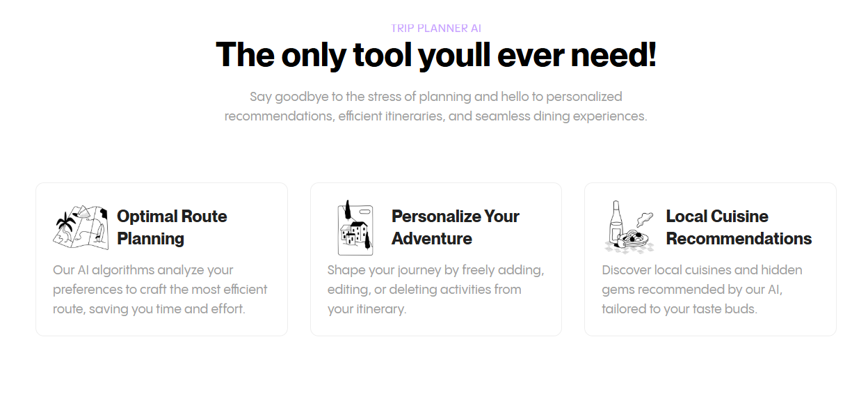This screenshot has width=868, height=408.
Task: Click the 'Say goodbye to the stress' line
Action: [436, 96]
